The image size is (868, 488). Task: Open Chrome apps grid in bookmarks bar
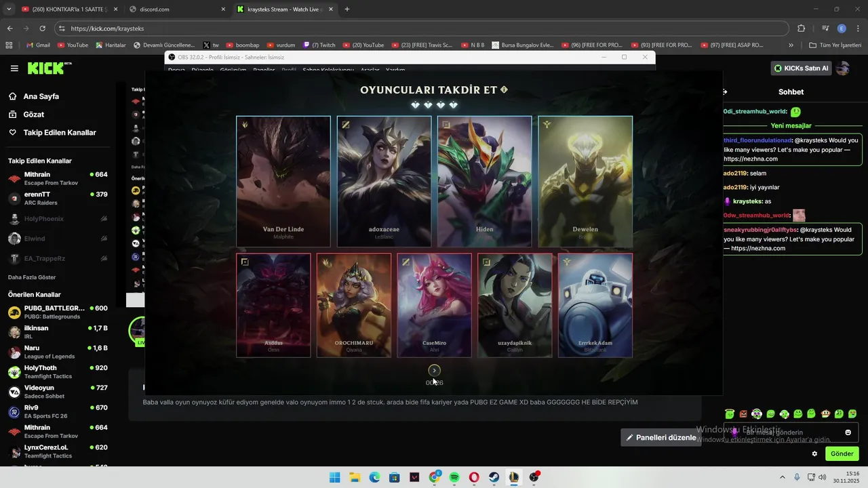(x=9, y=45)
